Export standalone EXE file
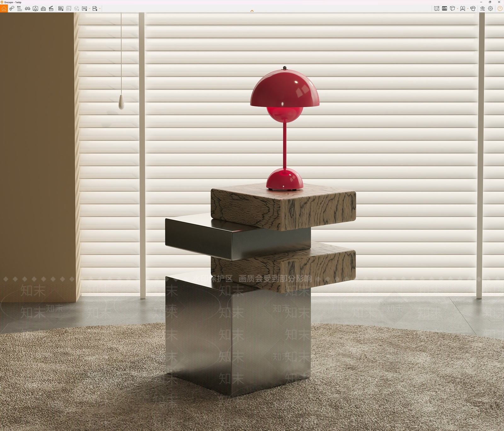The image size is (504, 431). pyautogui.click(x=95, y=9)
